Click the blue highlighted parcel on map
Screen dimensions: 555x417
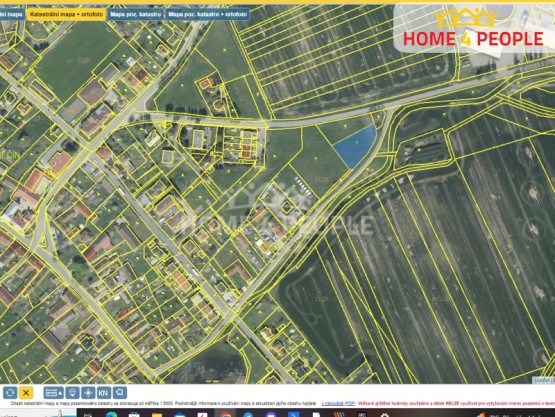coord(355,146)
